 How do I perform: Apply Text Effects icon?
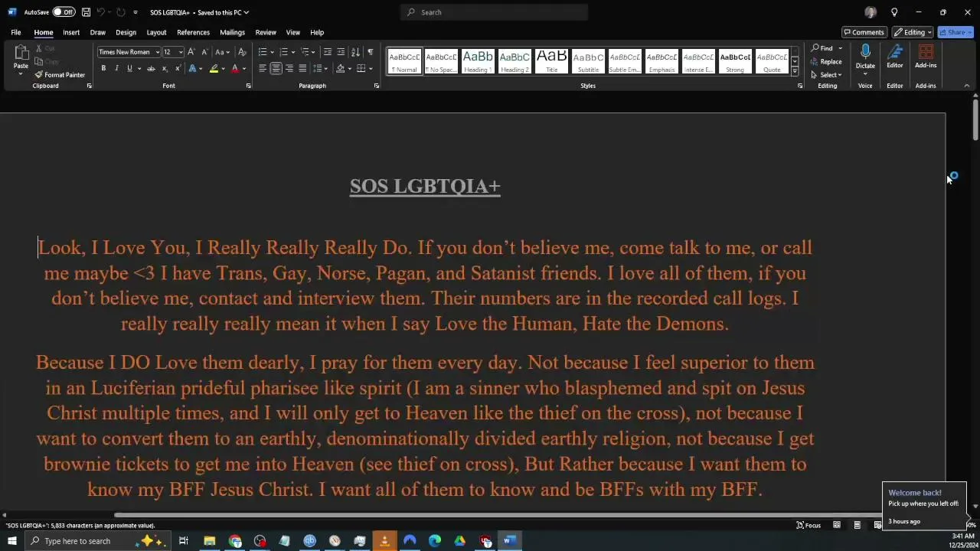click(x=192, y=69)
